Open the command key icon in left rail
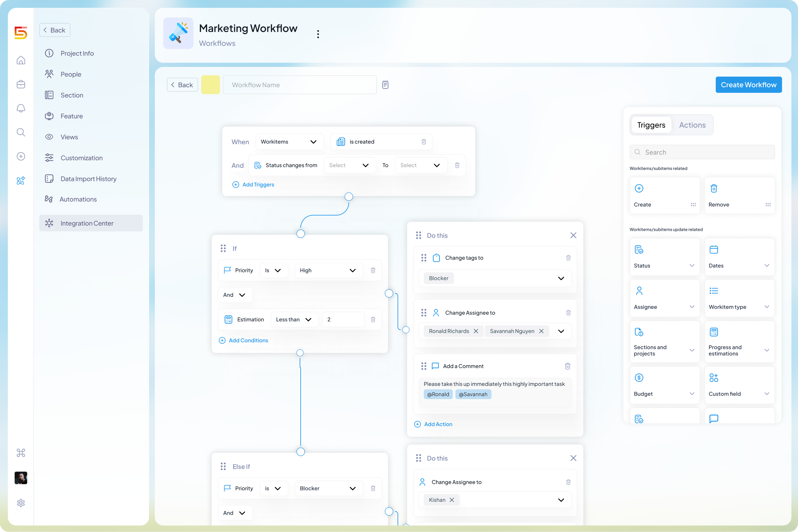The width and height of the screenshot is (798, 532). click(21, 453)
